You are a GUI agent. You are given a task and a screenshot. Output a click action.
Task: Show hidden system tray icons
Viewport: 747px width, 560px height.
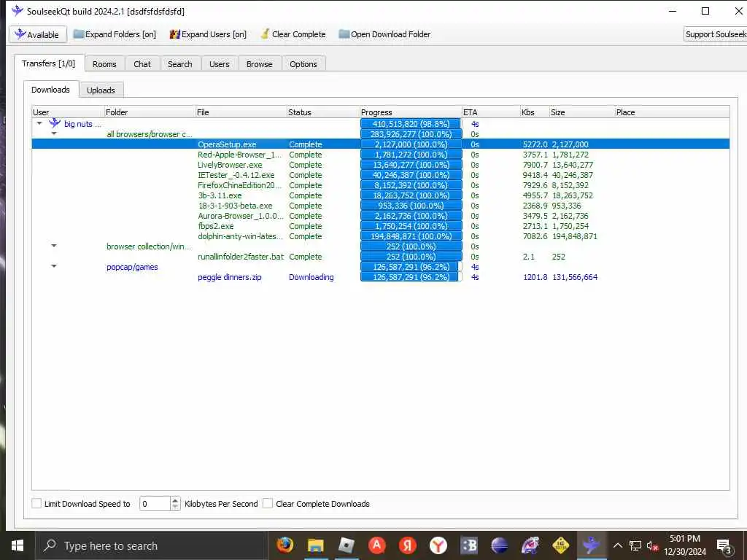[x=617, y=545]
